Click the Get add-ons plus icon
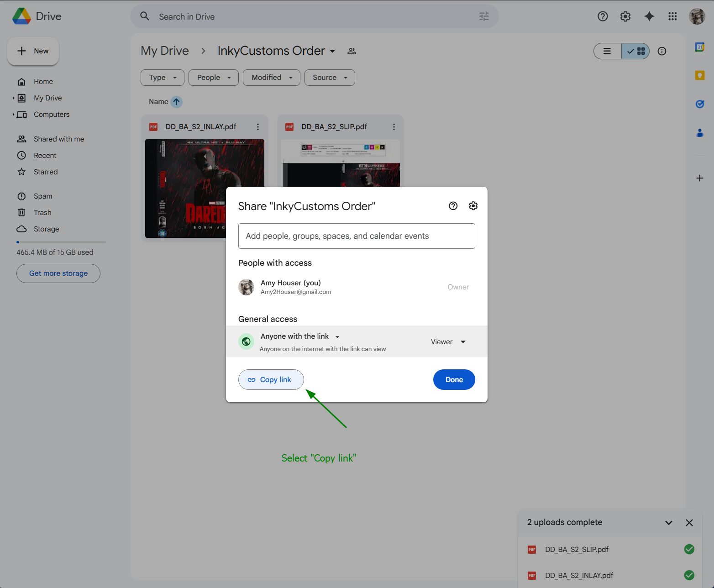Image resolution: width=714 pixels, height=588 pixels. coord(699,178)
